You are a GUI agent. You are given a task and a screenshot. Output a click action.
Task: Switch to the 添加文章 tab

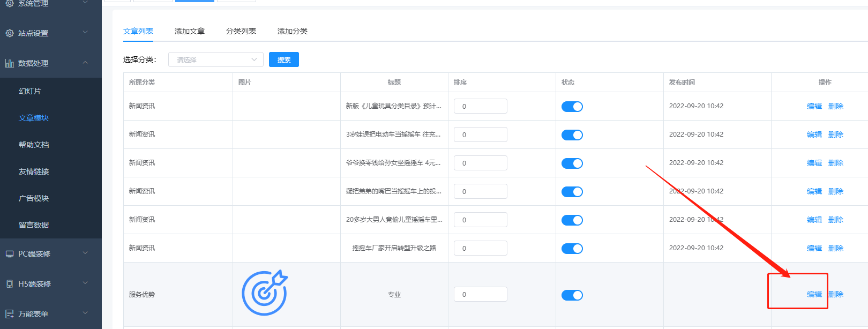pos(190,31)
